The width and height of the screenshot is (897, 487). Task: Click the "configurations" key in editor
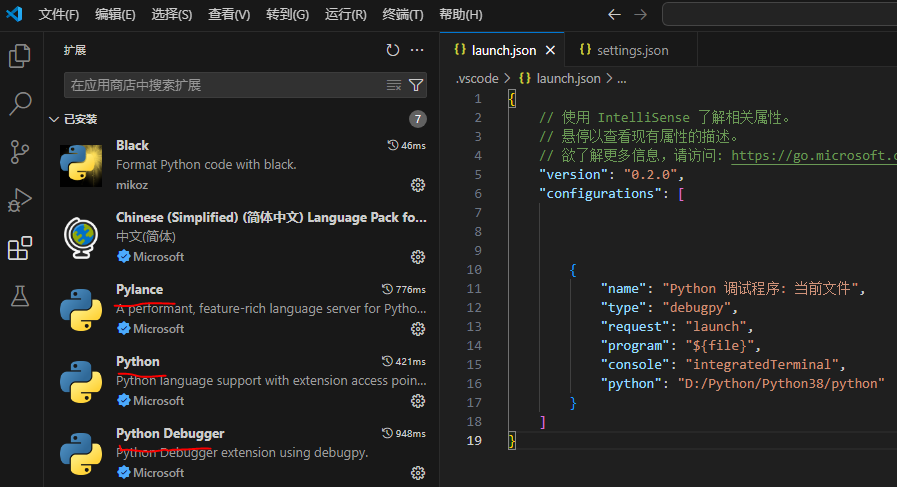(600, 193)
